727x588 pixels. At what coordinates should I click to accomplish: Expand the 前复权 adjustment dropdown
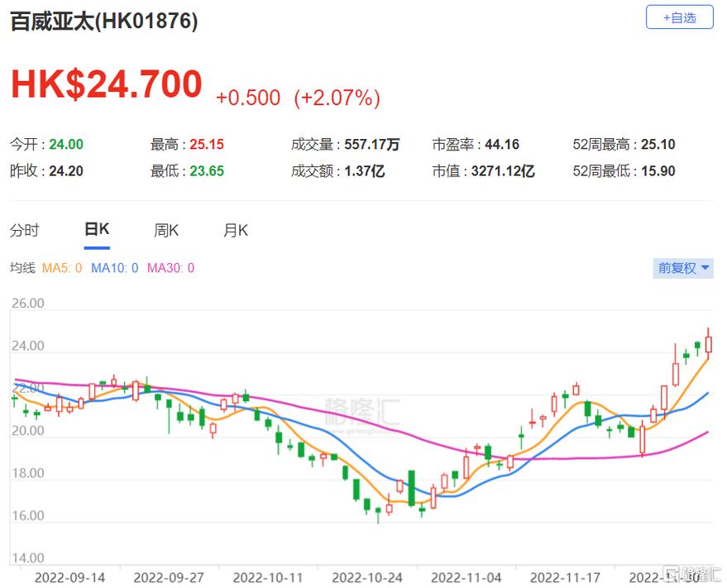(683, 268)
